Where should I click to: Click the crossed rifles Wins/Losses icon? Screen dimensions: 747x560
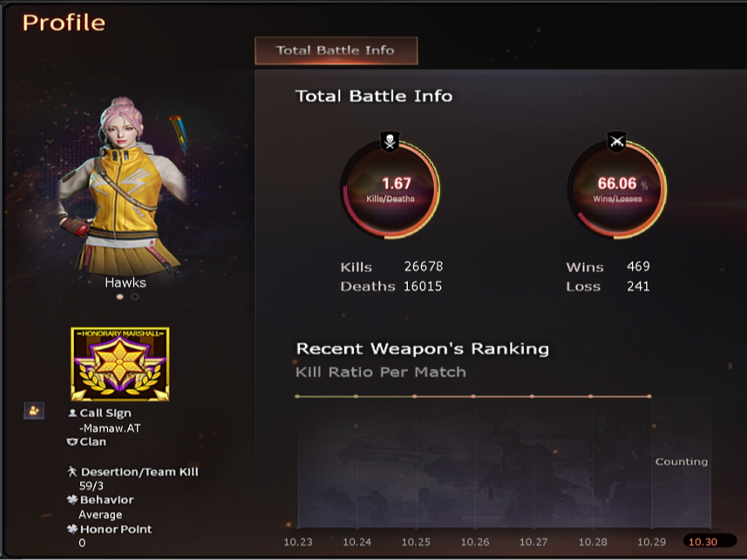click(x=617, y=141)
